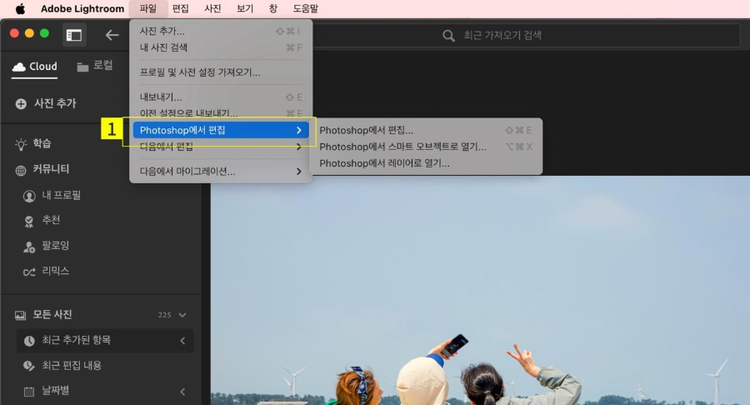Open 팔로잉 list

(x=55, y=246)
